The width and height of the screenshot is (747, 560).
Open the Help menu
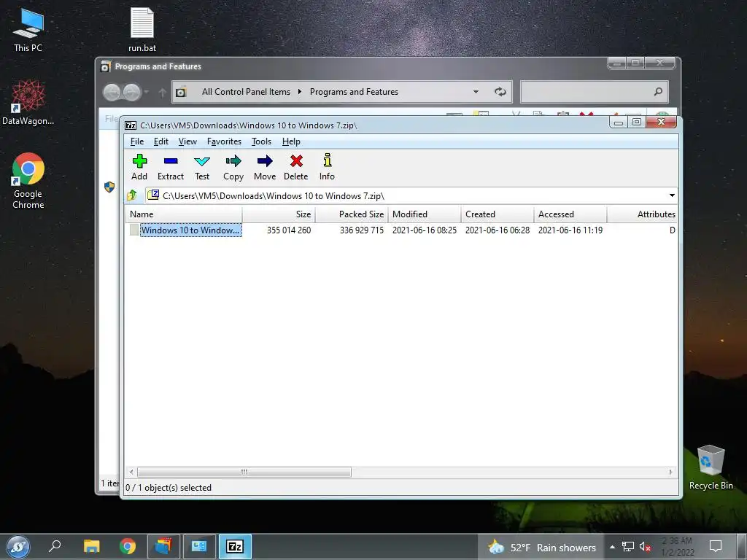click(x=291, y=141)
